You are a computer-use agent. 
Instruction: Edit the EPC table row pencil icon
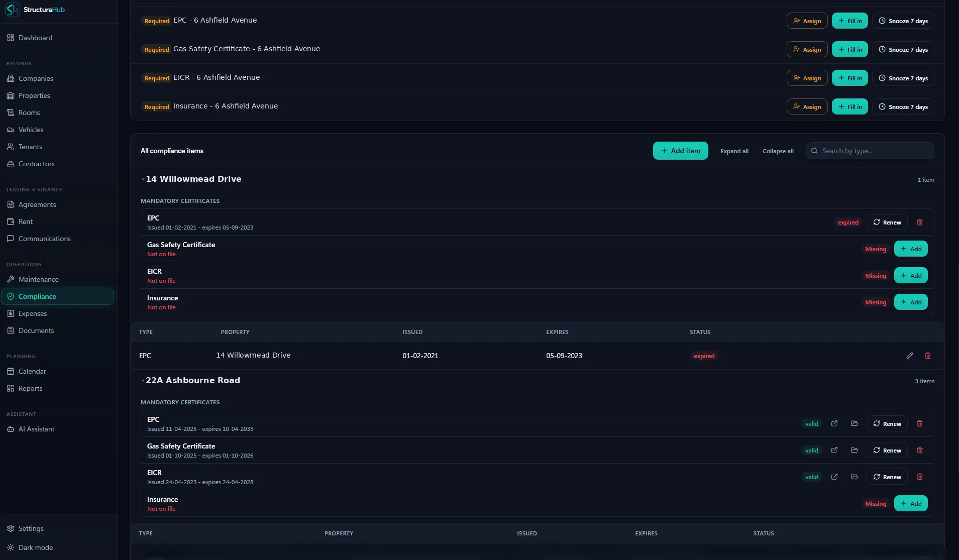click(x=910, y=356)
